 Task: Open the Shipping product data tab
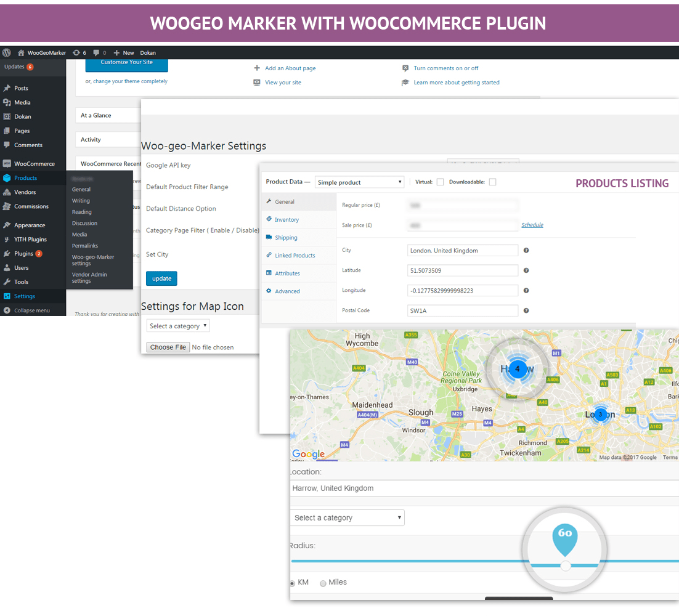coord(299,238)
